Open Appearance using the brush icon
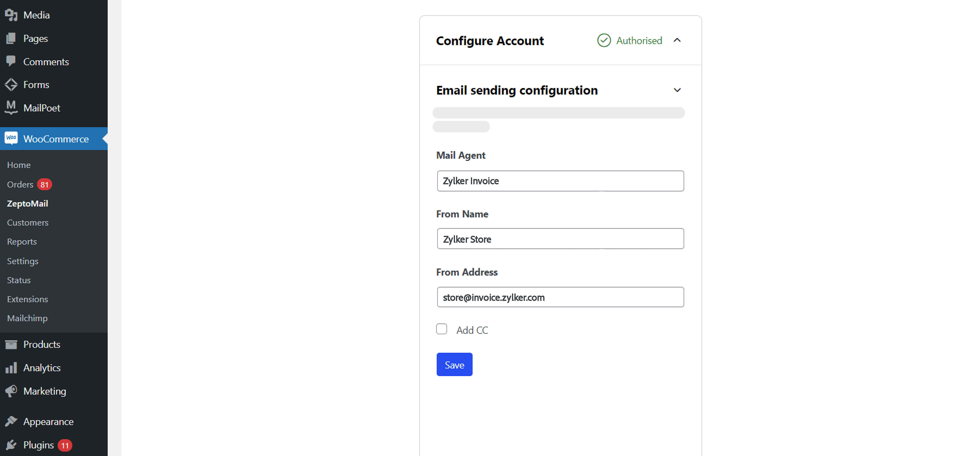Image resolution: width=980 pixels, height=456 pixels. coord(11,421)
